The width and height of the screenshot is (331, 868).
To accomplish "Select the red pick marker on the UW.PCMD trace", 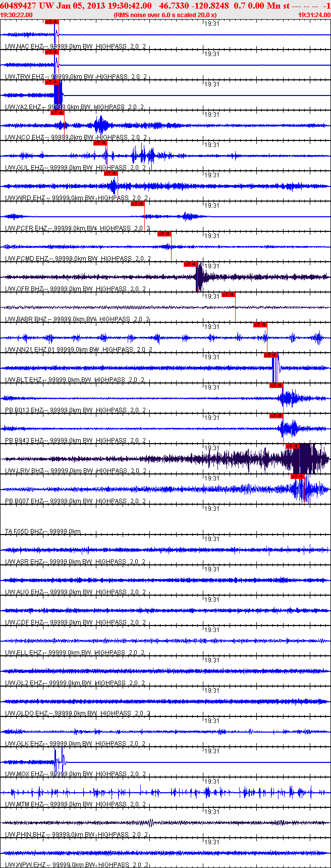I will point(164,234).
